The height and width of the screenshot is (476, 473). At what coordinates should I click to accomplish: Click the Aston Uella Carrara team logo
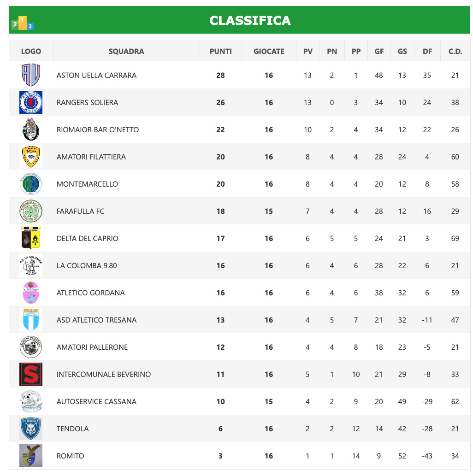(31, 75)
